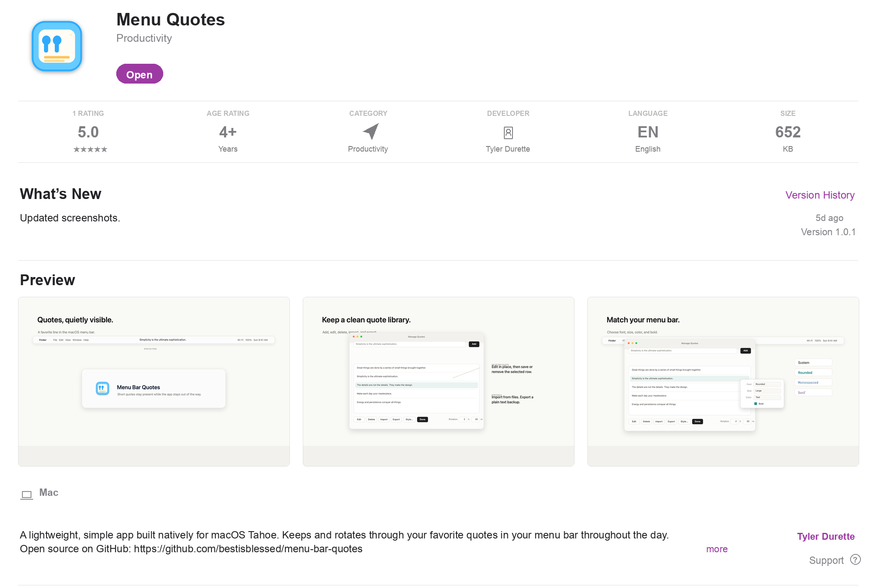Click the Mac laptop icon
The image size is (882, 588).
[x=27, y=495]
